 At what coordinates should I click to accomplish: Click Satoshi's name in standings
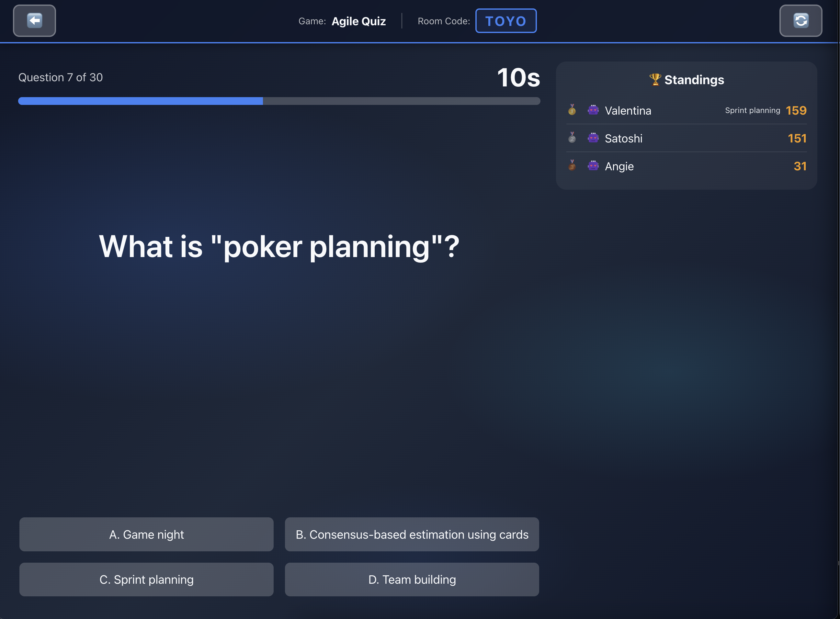pos(623,138)
